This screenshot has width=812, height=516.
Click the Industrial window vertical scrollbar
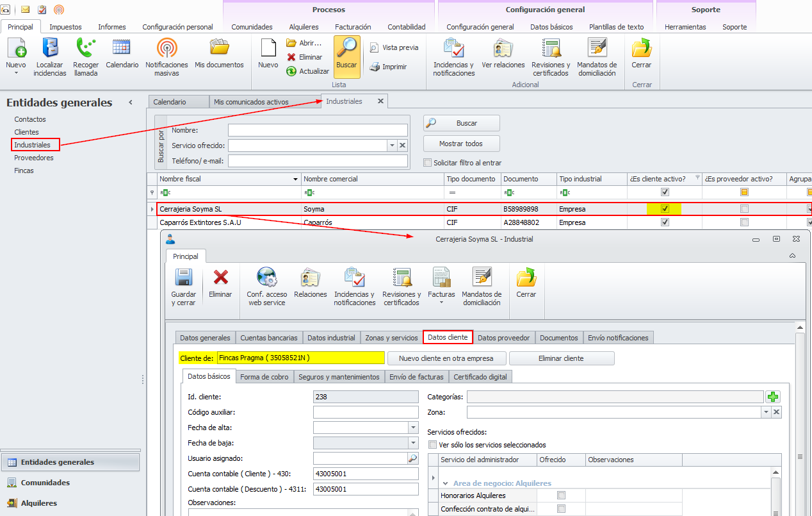[x=800, y=423]
